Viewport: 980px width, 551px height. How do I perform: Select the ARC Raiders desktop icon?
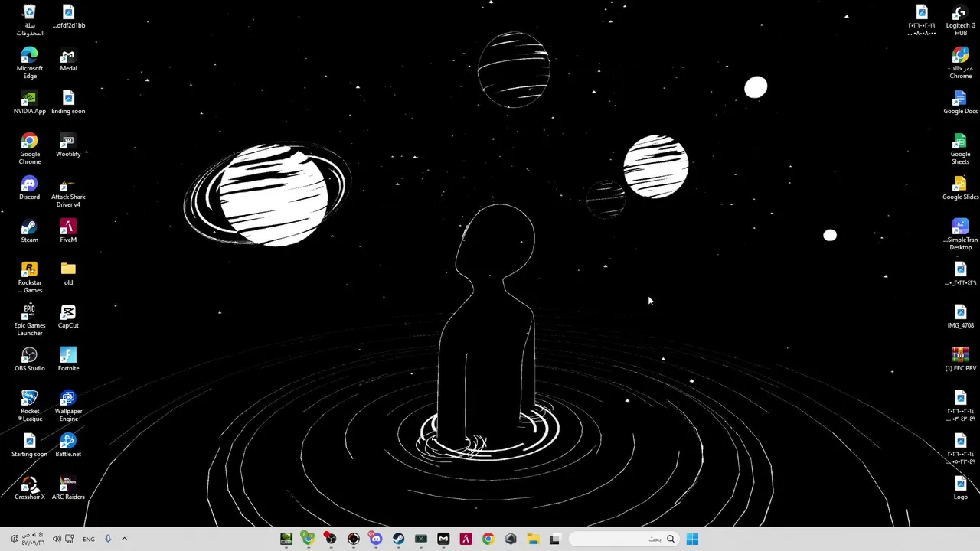tap(68, 488)
